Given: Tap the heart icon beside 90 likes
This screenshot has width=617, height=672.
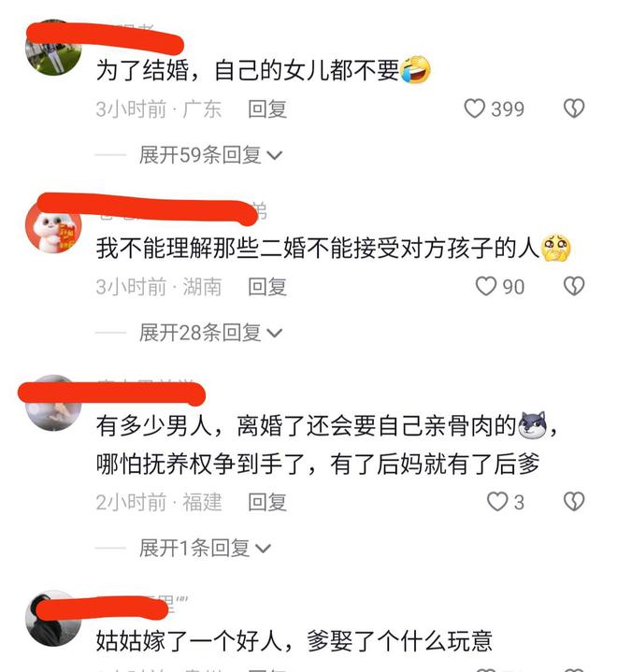Looking at the screenshot, I should 486,286.
